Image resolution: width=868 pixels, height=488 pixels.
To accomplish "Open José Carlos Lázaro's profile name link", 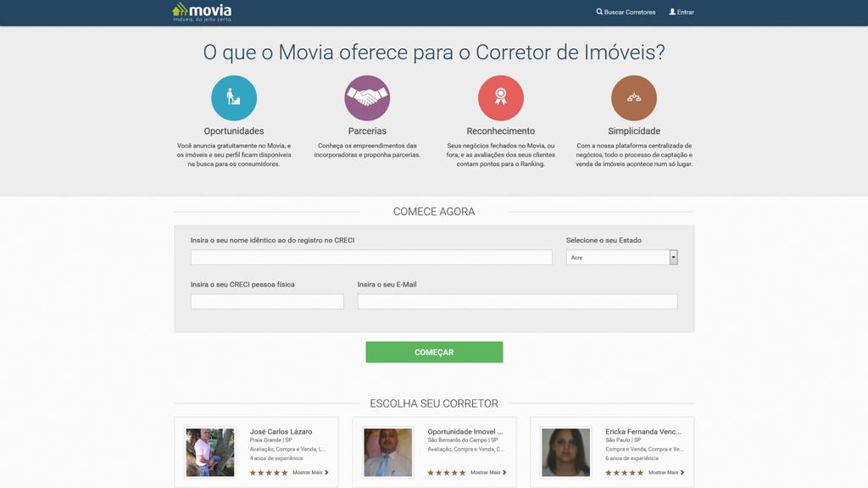I will [281, 432].
